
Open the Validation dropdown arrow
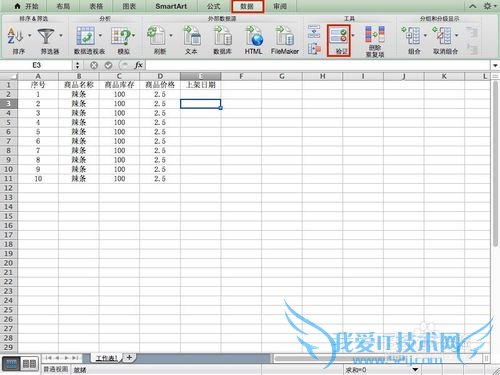(353, 35)
